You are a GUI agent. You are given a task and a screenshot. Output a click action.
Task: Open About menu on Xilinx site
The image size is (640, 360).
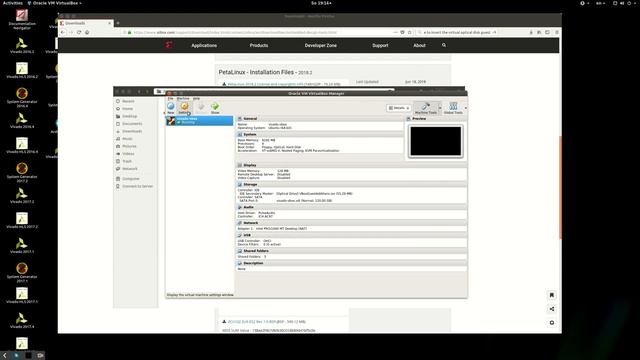[419, 45]
